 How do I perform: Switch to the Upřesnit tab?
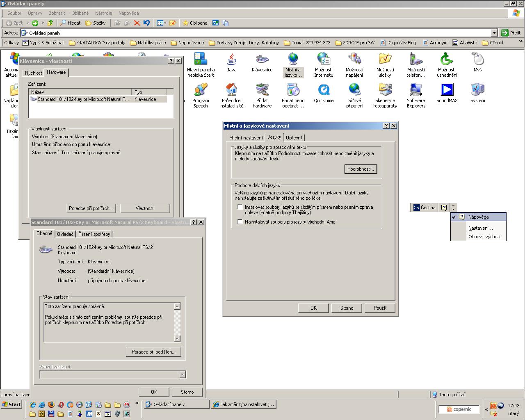coord(294,138)
